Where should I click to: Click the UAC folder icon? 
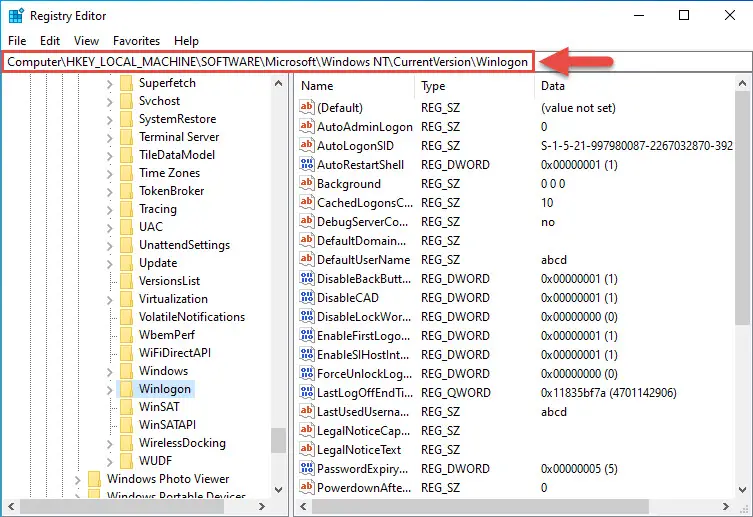point(126,227)
